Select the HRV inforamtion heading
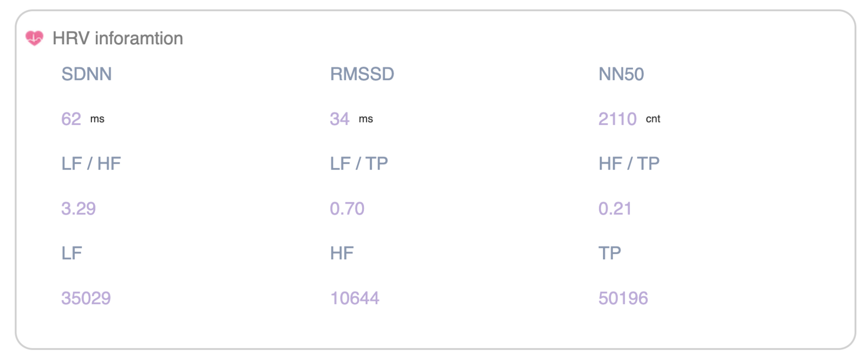The image size is (868, 362). [118, 38]
